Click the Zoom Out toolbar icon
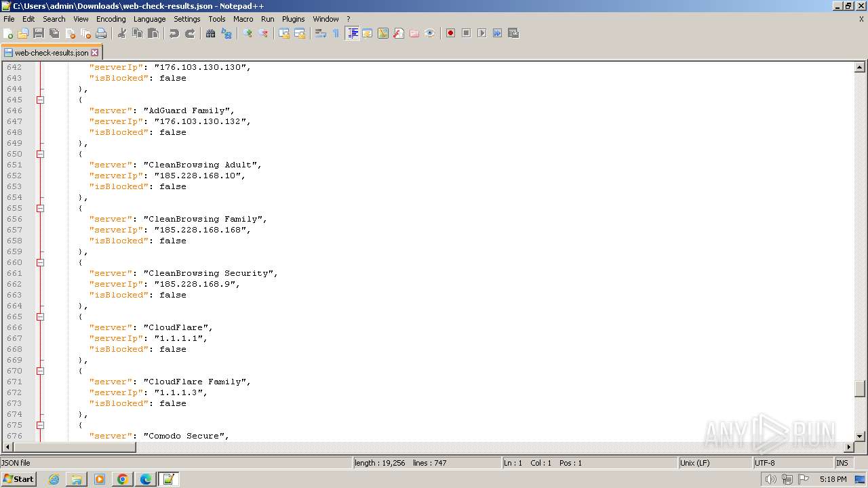Screen dimensions: 868x488 [x=263, y=33]
